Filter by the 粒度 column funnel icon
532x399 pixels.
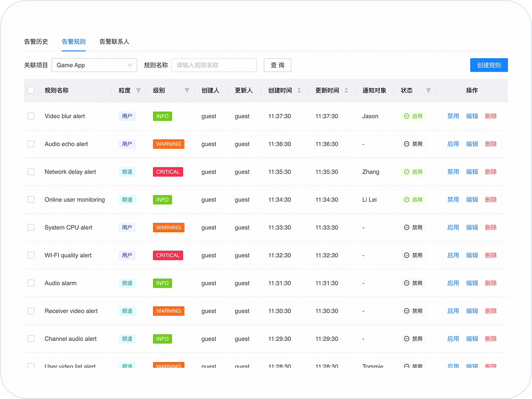[x=139, y=90]
